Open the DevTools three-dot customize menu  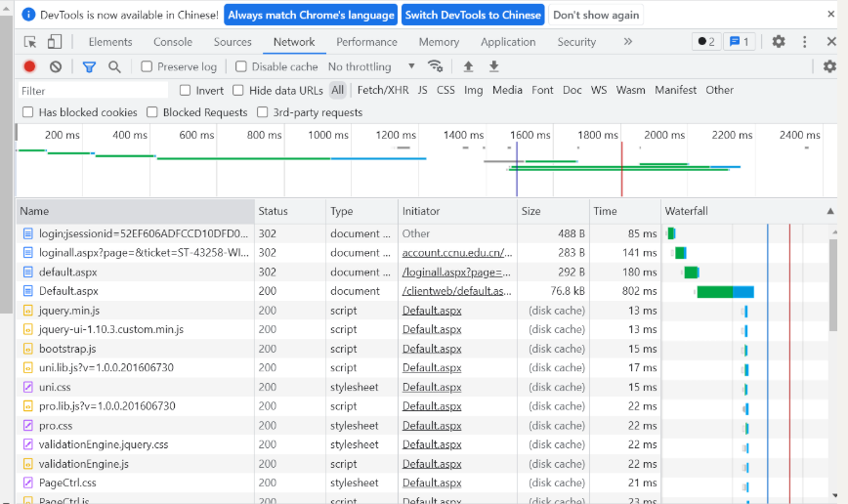click(805, 42)
